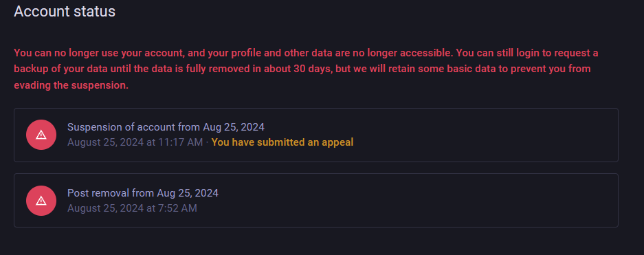Select the 'You have submitted an appeal' notice
Viewport: 644px width, 255px height.
click(282, 142)
